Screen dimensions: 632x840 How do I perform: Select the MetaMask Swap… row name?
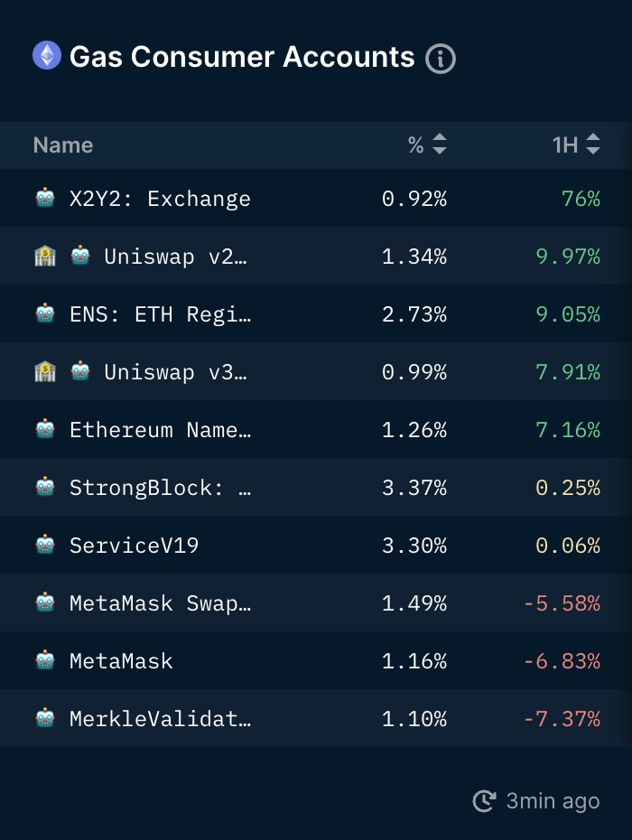click(160, 603)
